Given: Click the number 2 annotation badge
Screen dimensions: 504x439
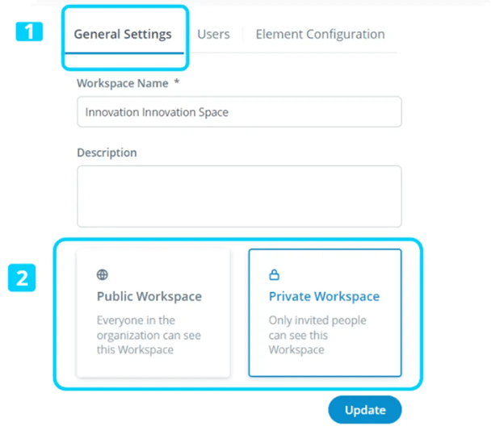Looking at the screenshot, I should point(22,278).
